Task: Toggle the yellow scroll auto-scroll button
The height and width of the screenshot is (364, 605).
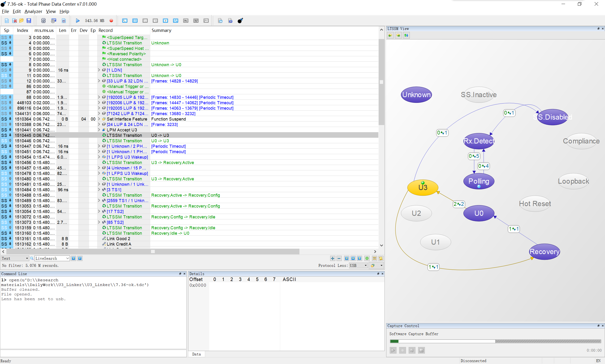Action: click(381, 258)
